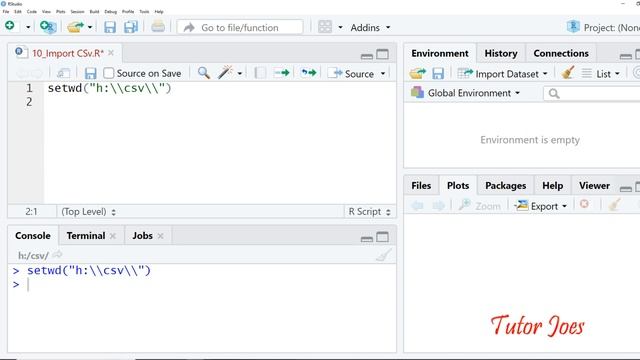
Task: Click the console input prompt line
Action: tap(202, 284)
